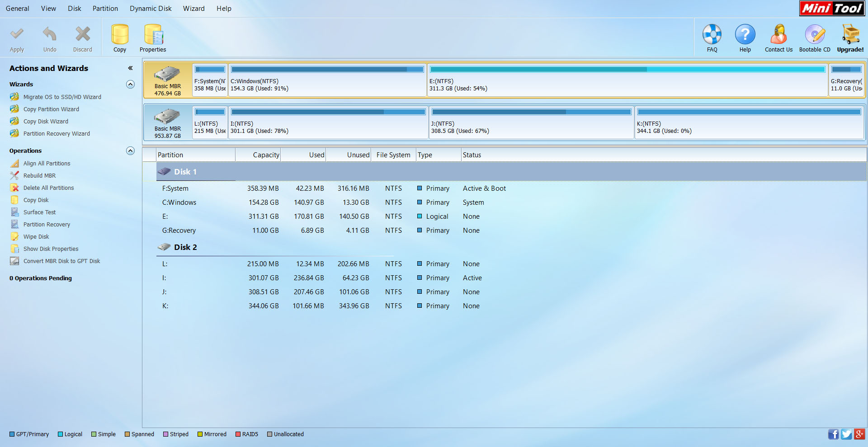Click the Upgrade! shopping cart icon
The image size is (868, 447).
[850, 34]
